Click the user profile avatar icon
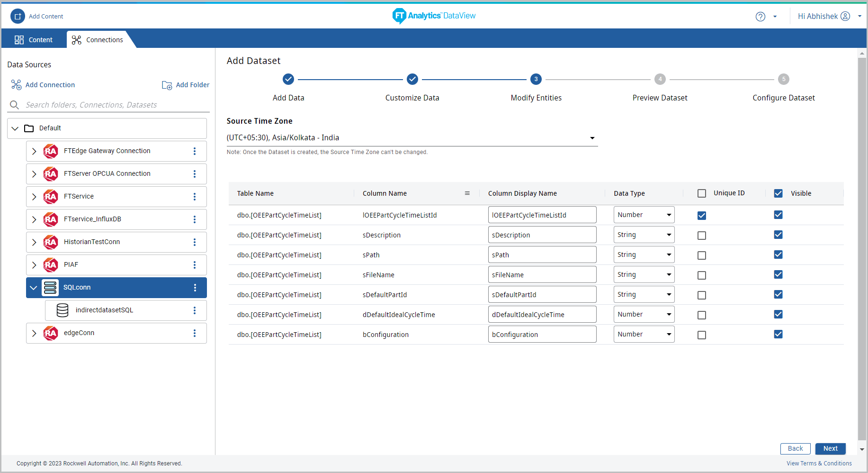868x473 pixels. click(x=845, y=16)
